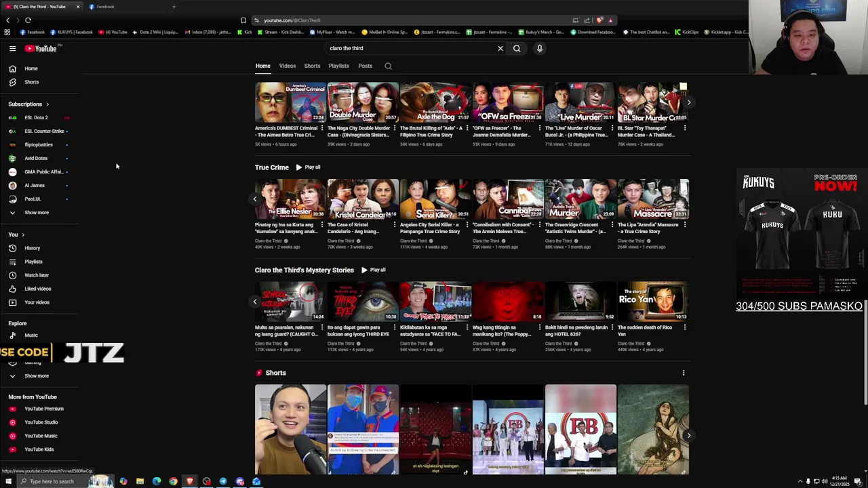Image resolution: width=868 pixels, height=488 pixels.
Task: Show previous videos in True Crime shelf
Action: (x=255, y=199)
